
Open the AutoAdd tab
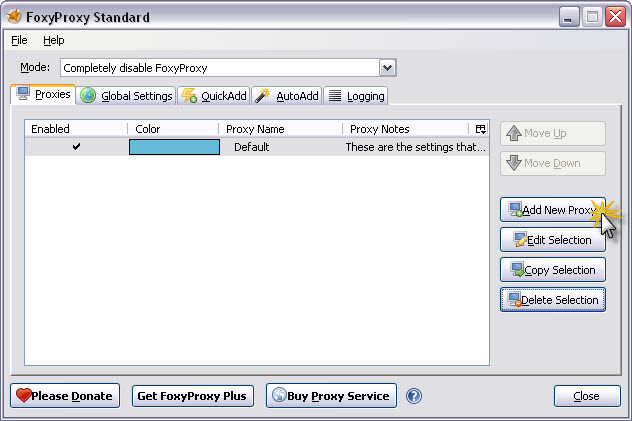coord(286,96)
